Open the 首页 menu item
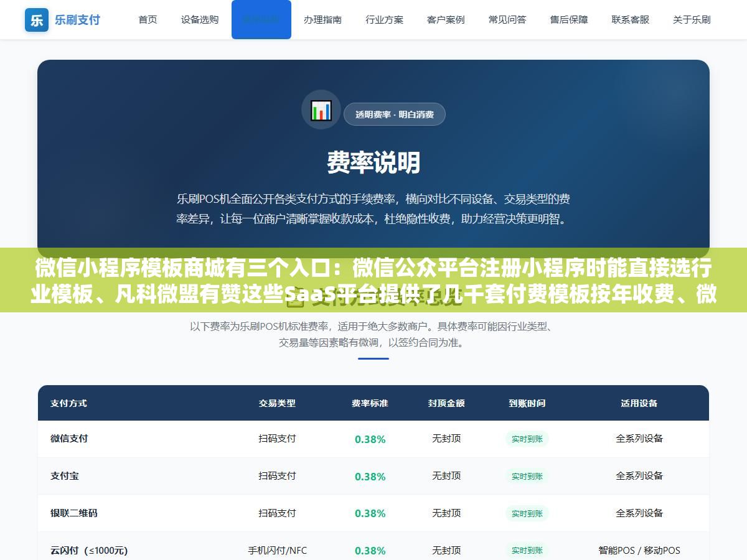 click(x=148, y=19)
